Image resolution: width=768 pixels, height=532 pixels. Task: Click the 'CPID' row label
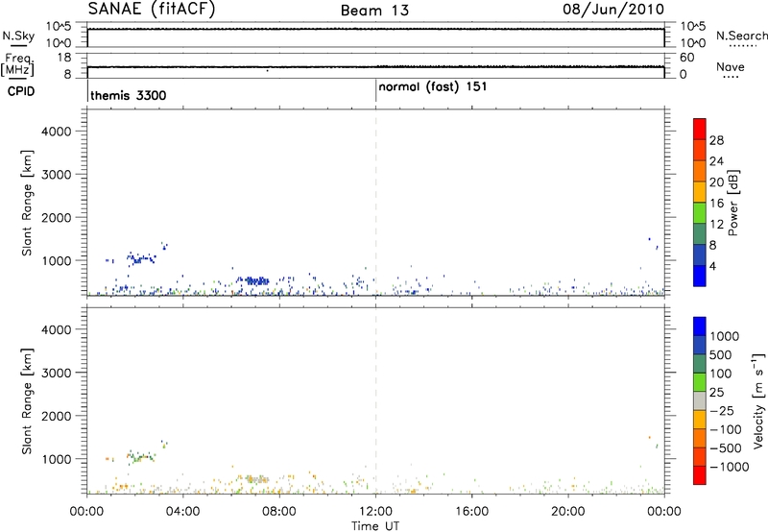21,91
